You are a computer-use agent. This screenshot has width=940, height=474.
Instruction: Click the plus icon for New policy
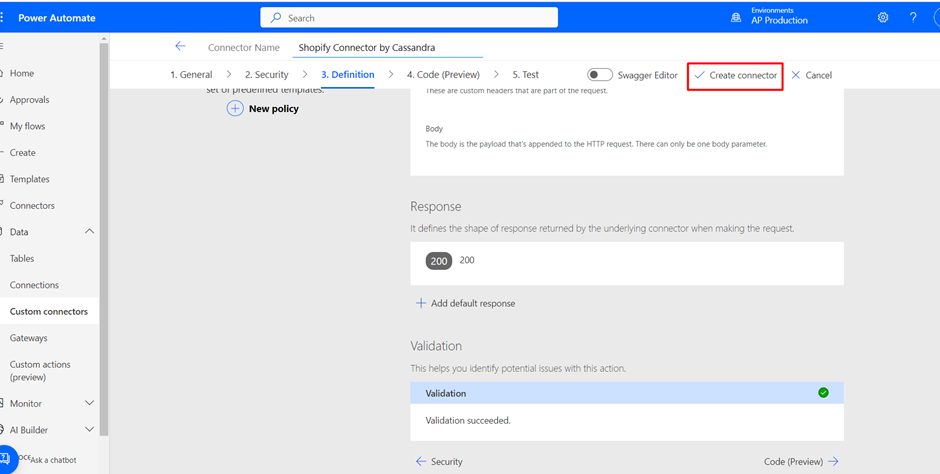(x=235, y=108)
